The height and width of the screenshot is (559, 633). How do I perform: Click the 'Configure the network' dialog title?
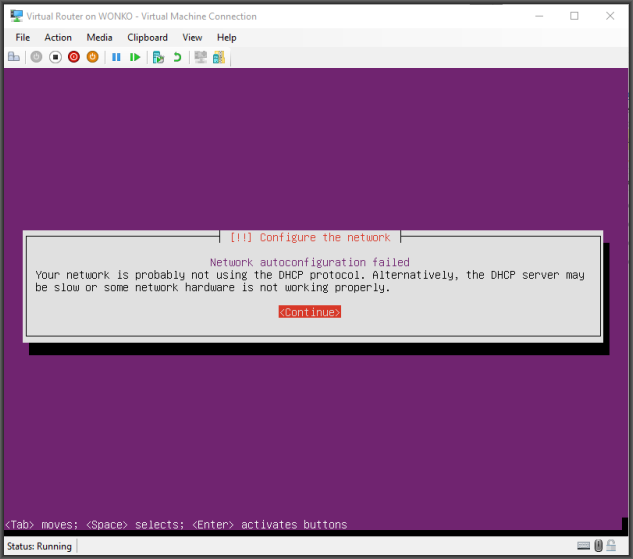[x=310, y=237]
